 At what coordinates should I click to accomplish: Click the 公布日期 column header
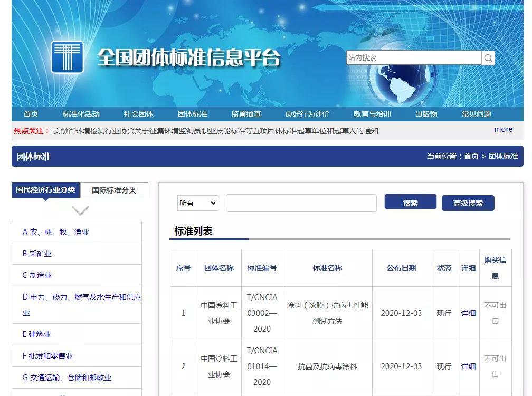point(401,268)
